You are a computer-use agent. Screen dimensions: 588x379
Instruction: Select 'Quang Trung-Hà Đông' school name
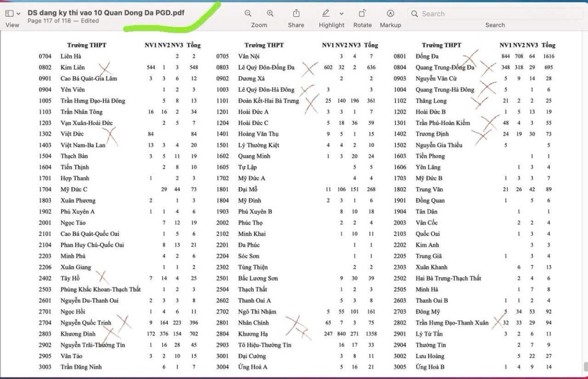(x=445, y=90)
